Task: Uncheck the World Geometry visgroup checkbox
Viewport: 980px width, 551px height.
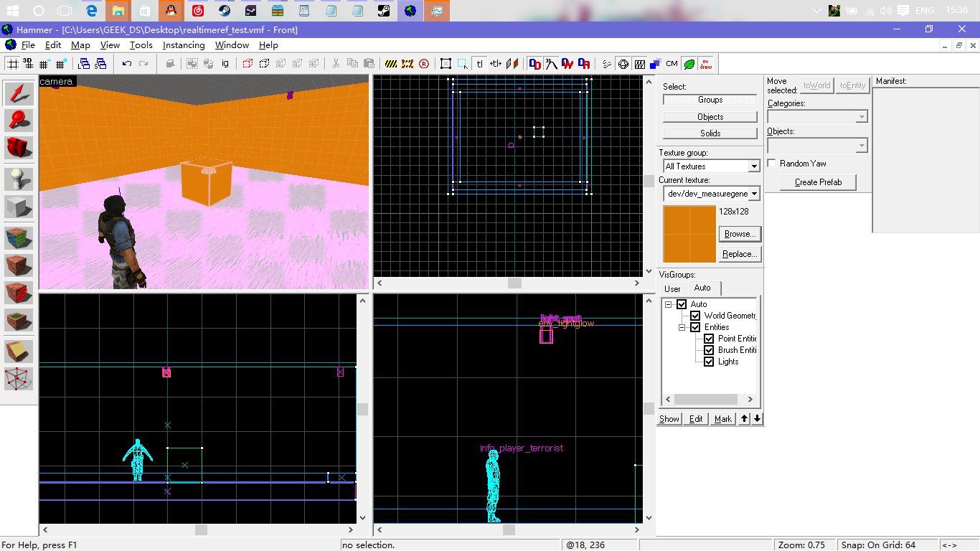Action: pos(695,316)
